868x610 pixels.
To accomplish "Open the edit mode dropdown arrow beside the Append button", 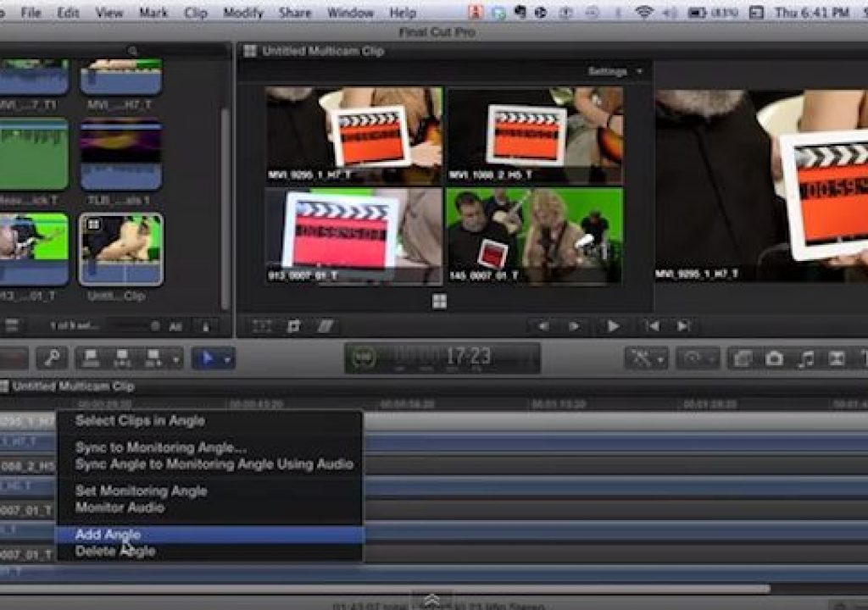I will 175,359.
